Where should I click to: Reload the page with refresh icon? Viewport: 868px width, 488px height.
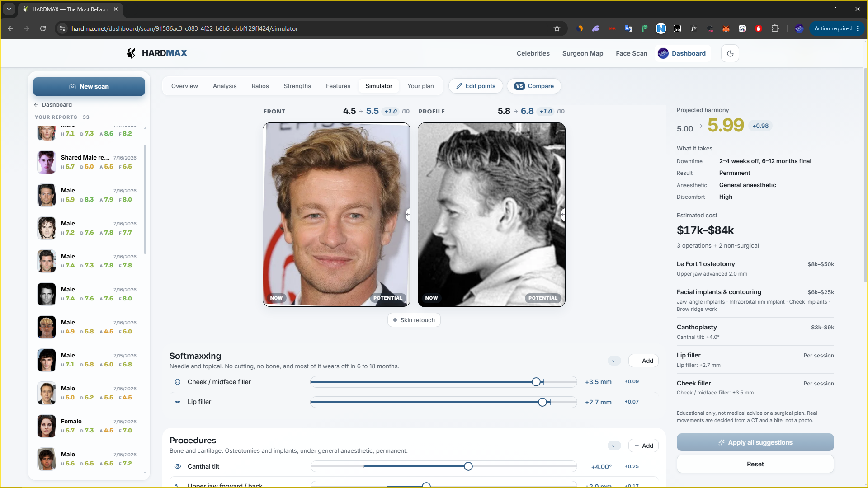click(x=43, y=28)
